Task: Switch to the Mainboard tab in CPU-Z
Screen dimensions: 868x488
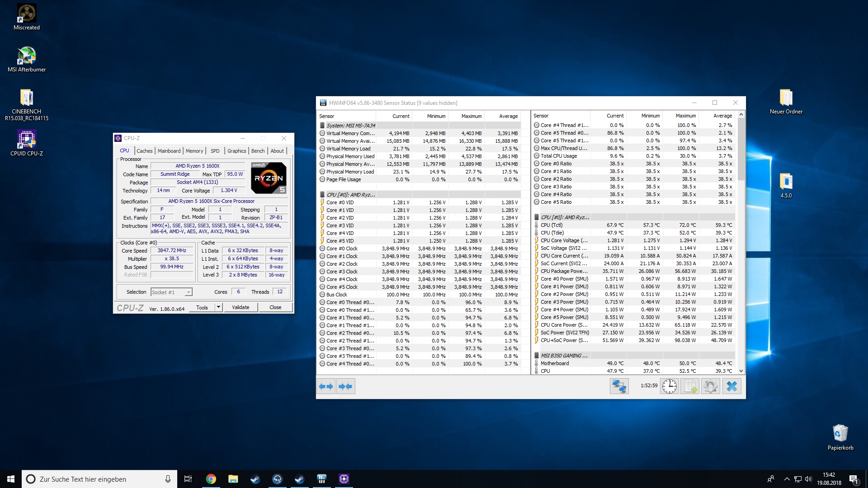Action: tap(169, 151)
